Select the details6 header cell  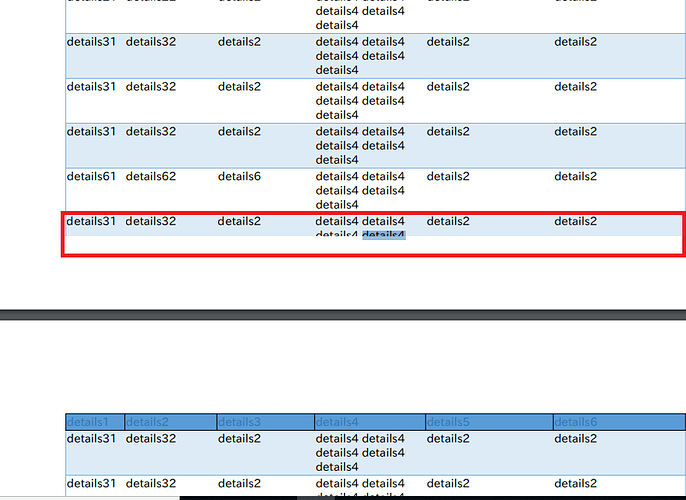576,422
